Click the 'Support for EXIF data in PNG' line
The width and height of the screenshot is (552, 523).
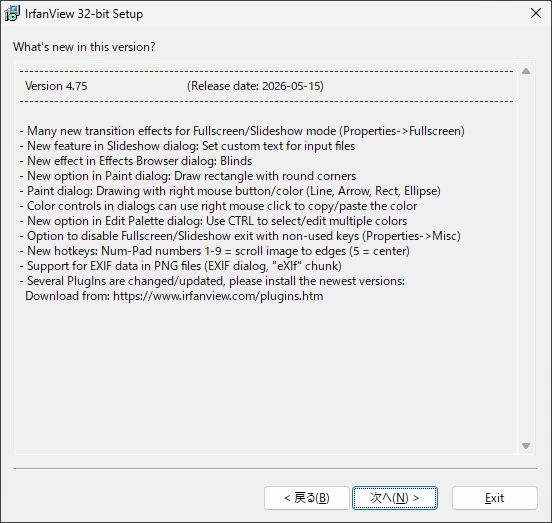click(180, 266)
